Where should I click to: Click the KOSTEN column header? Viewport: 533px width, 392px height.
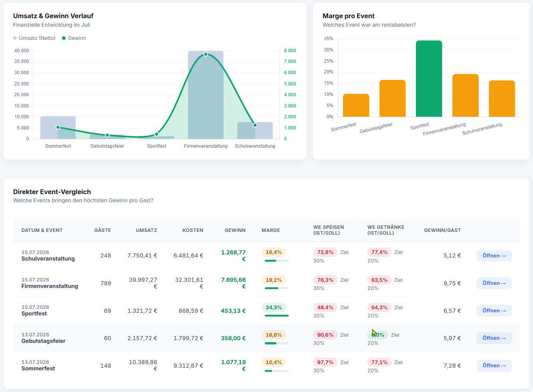click(x=193, y=230)
